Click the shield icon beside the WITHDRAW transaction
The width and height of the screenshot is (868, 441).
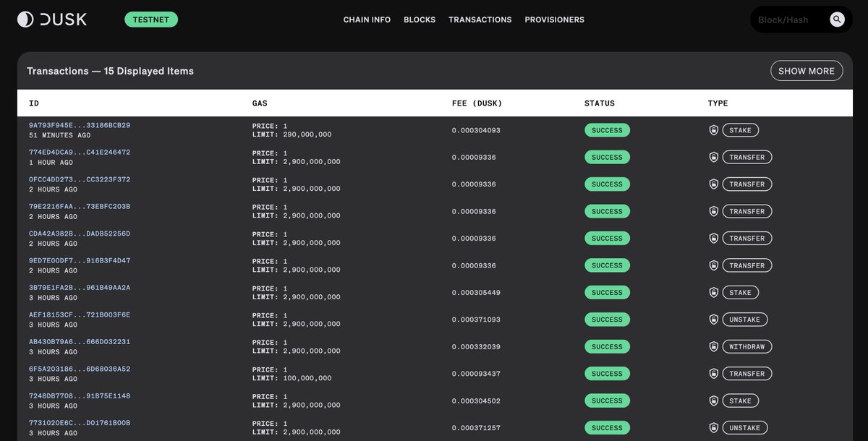click(713, 346)
